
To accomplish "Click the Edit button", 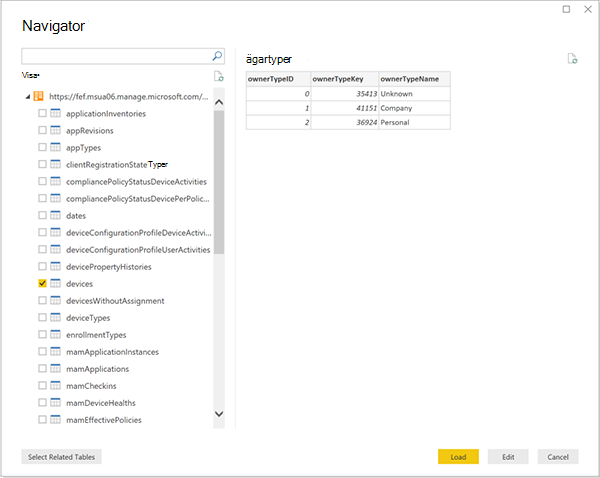I will (x=508, y=457).
